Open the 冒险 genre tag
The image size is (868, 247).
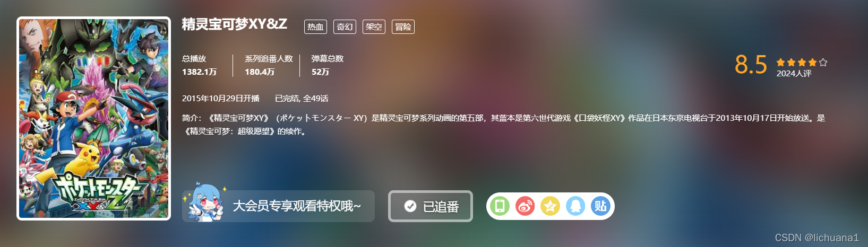[x=403, y=27]
